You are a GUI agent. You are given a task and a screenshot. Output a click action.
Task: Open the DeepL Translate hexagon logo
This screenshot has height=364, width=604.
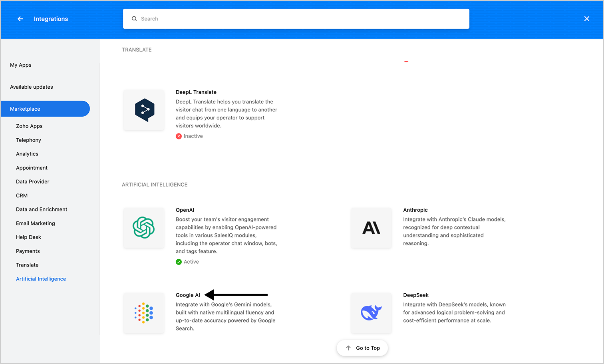click(x=144, y=110)
